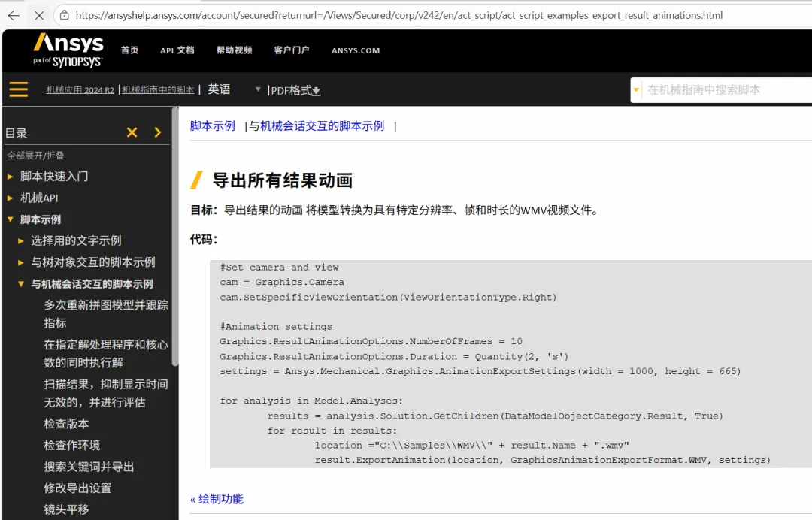This screenshot has height=520, width=812.
Task: Click the address bar URL
Action: (x=398, y=16)
